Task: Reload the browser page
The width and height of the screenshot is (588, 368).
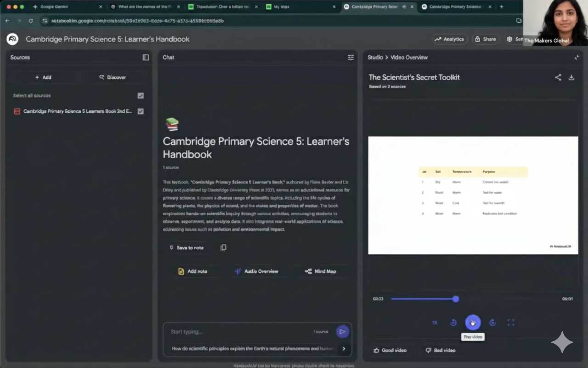Action: click(x=31, y=21)
